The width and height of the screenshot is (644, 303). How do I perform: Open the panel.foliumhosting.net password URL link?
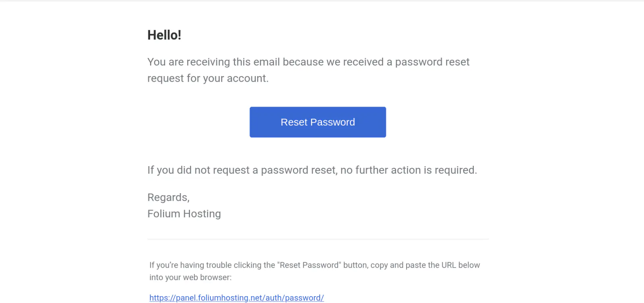[x=236, y=298]
